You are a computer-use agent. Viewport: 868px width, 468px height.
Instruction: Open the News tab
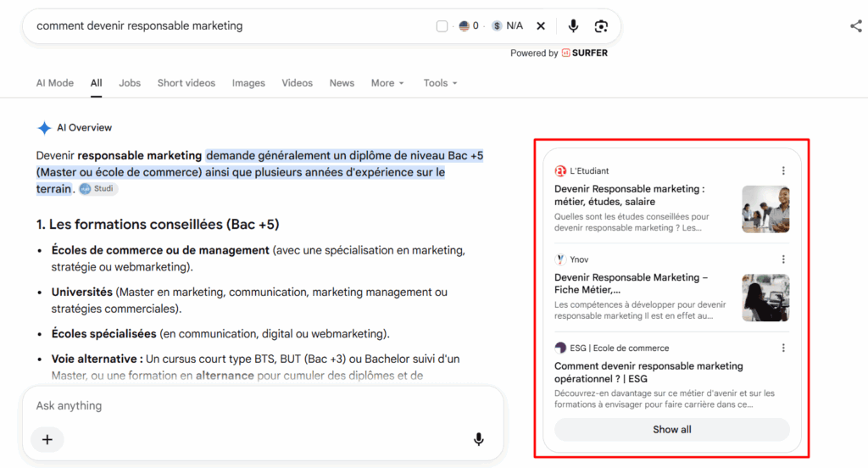pyautogui.click(x=342, y=83)
